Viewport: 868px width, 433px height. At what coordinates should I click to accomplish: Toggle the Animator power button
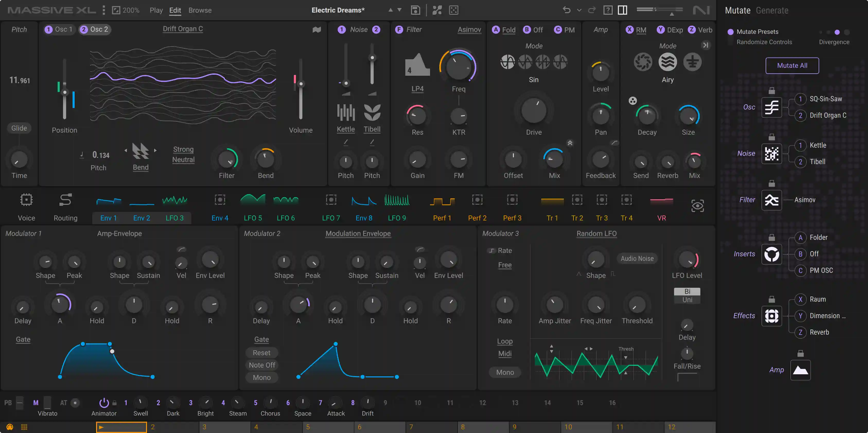104,403
